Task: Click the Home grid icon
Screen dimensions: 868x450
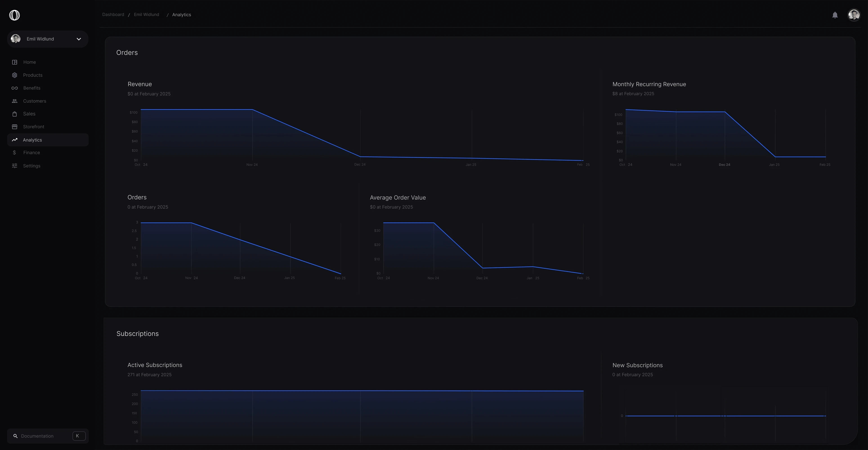Action: (x=14, y=62)
